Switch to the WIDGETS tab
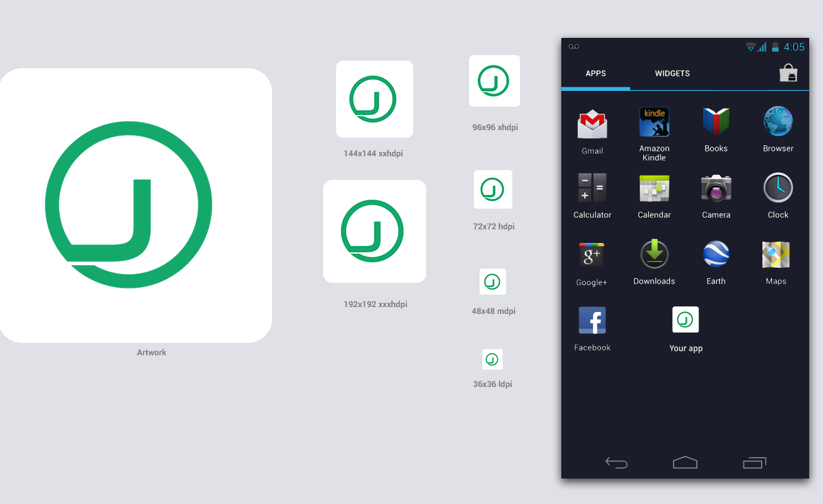Viewport: 823px width, 504px height. coord(672,74)
